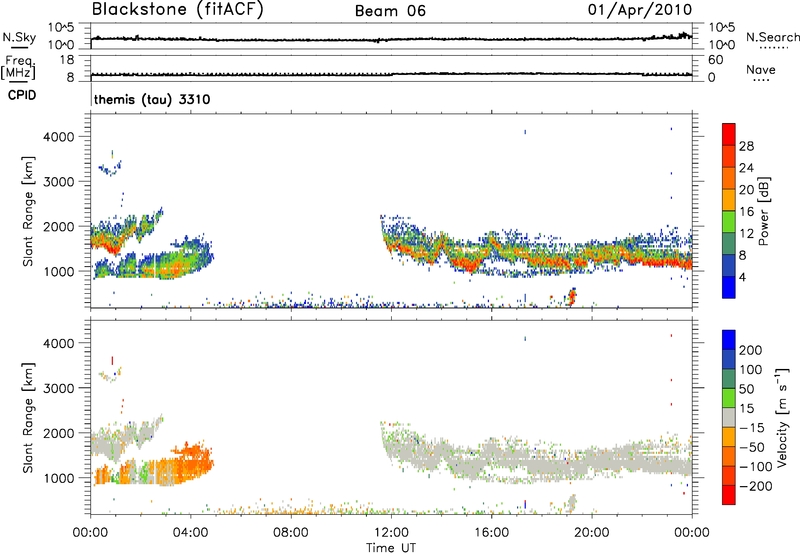Click the "10^5" tick left of the noise panel
The height and width of the screenshot is (554, 800).
pyautogui.click(x=61, y=27)
